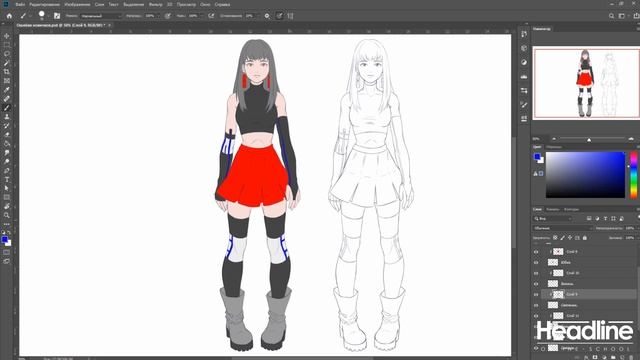Close the open document tab
The image size is (640, 360).
pyautogui.click(x=109, y=25)
